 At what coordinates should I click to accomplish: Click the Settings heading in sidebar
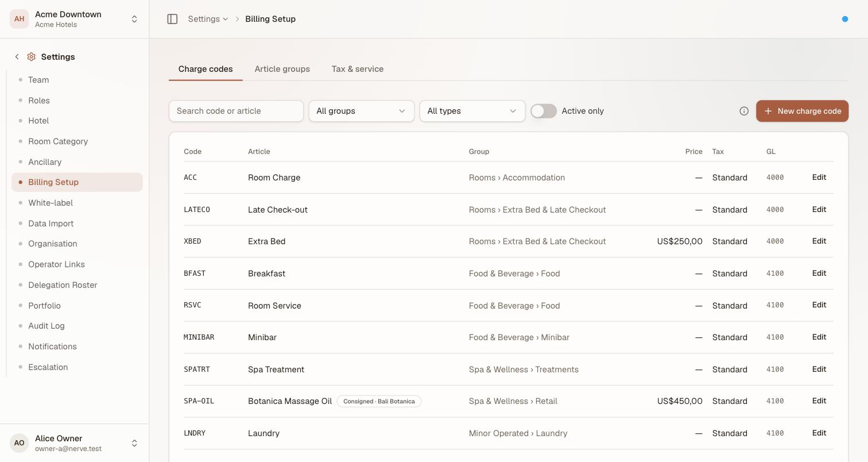58,57
